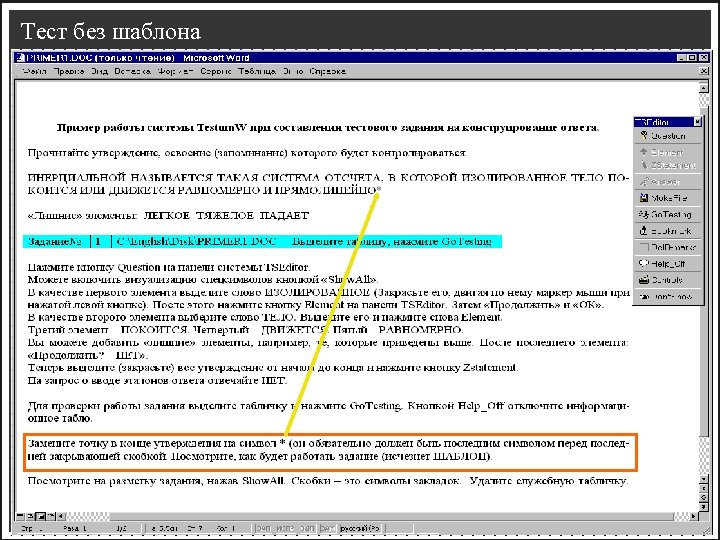Click the select browse object button
The width and height of the screenshot is (720, 540).
tap(703, 497)
